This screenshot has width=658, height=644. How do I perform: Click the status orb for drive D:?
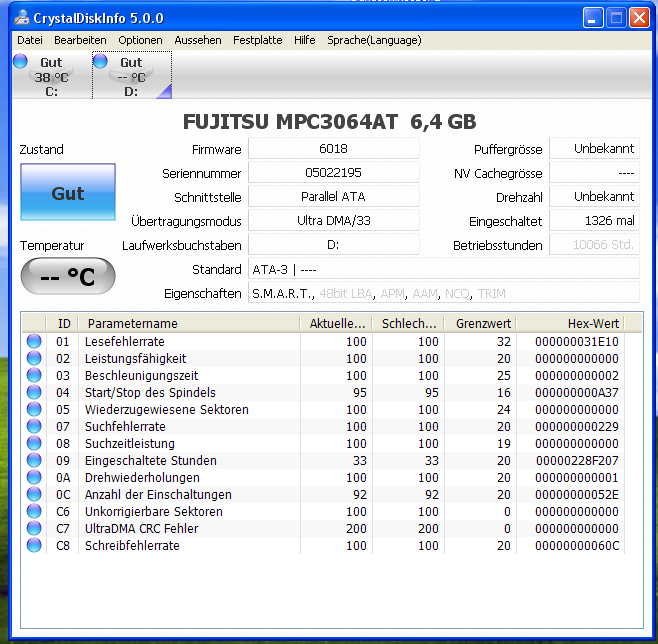point(100,62)
